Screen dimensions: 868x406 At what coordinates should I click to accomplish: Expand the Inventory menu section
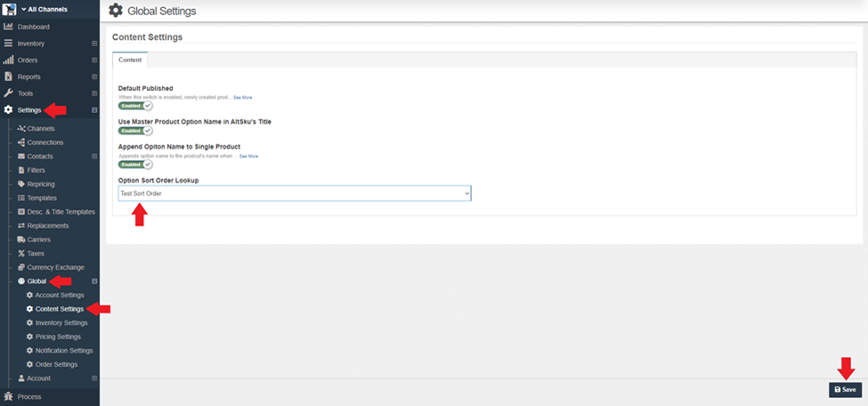[x=94, y=44]
